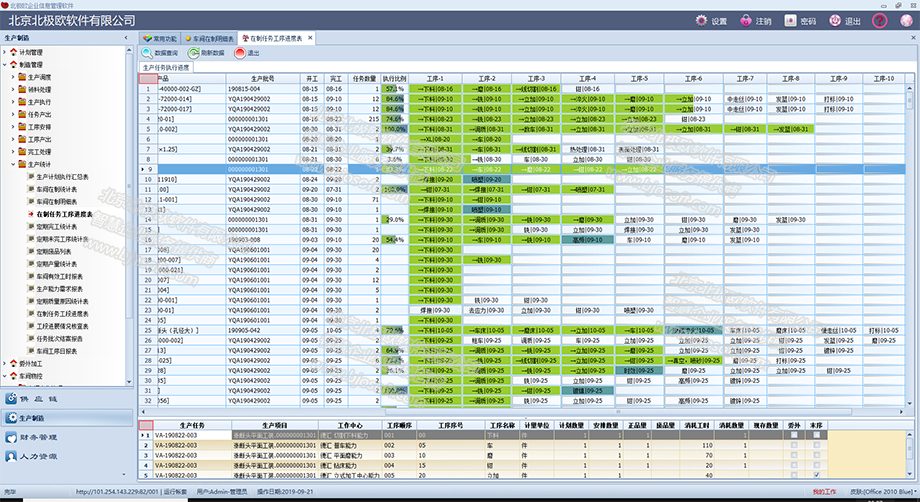Viewport: 920px width, 502px height.
Task: Tick the 末序 checkbox in row 3
Action: coord(817,456)
